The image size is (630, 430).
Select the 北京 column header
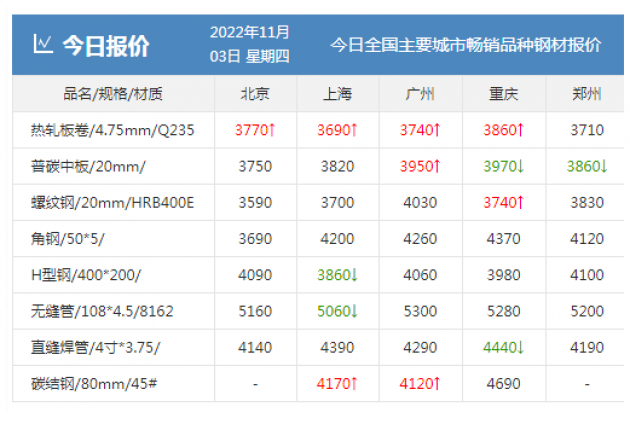[254, 95]
